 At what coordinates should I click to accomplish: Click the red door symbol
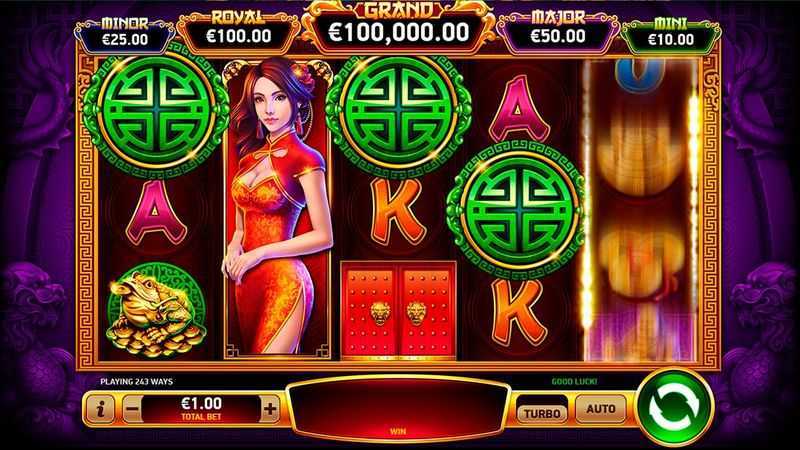(398, 310)
